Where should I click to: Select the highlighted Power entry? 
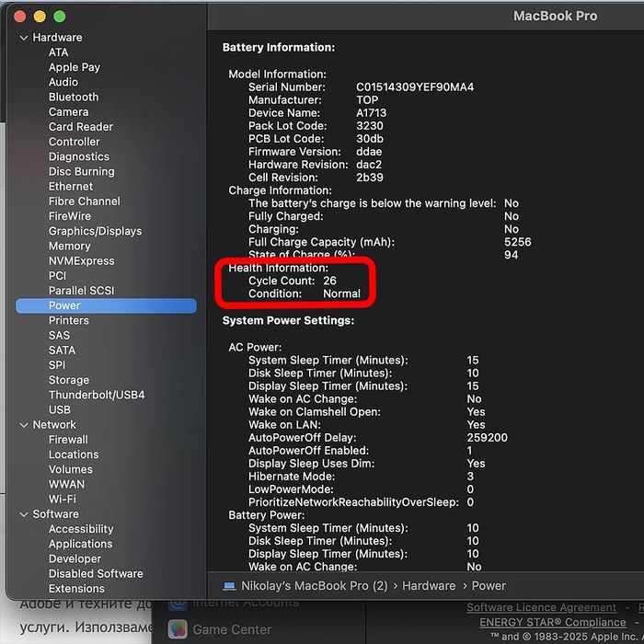[x=106, y=306]
